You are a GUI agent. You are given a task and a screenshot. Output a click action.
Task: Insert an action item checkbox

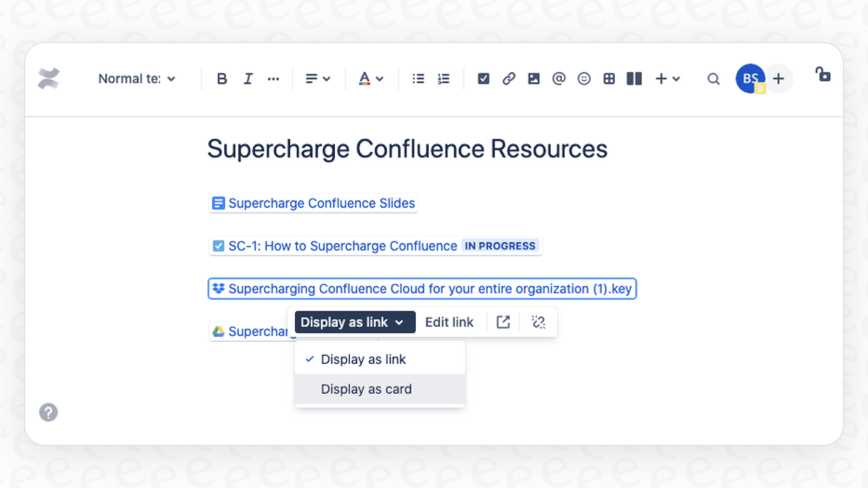(x=484, y=78)
